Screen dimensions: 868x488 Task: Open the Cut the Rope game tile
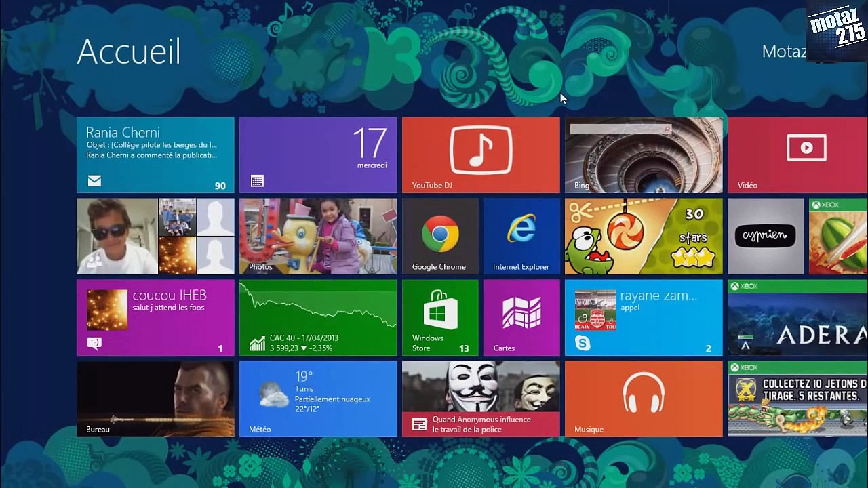[644, 237]
